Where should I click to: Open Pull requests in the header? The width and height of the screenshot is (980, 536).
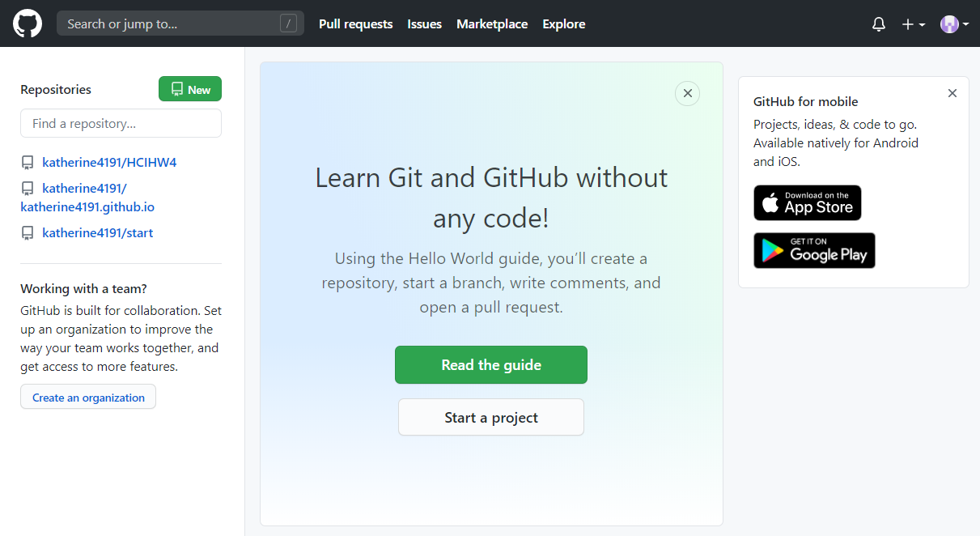356,24
